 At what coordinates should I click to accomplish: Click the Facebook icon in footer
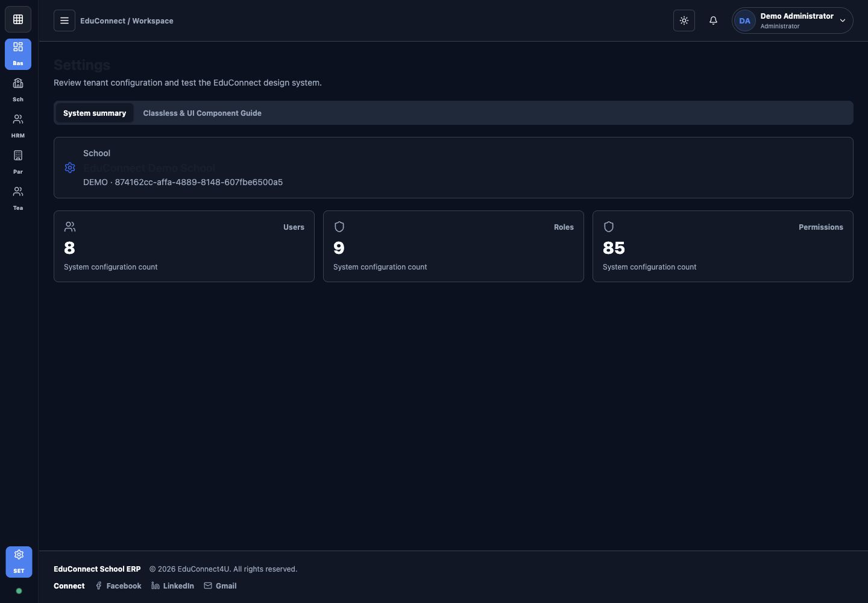pyautogui.click(x=99, y=586)
